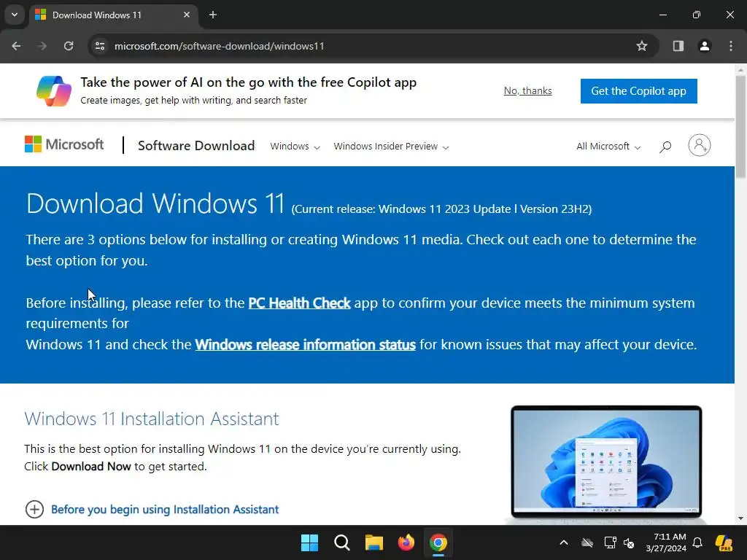This screenshot has height=560, width=747.
Task: Click the scrollbar down arrow
Action: [x=740, y=518]
